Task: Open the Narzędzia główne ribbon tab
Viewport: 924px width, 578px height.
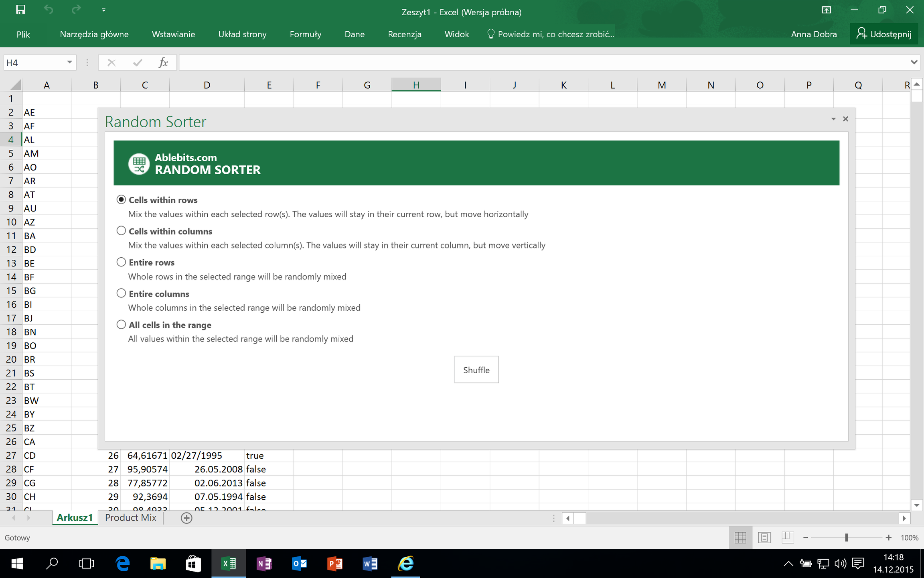Action: pos(94,35)
